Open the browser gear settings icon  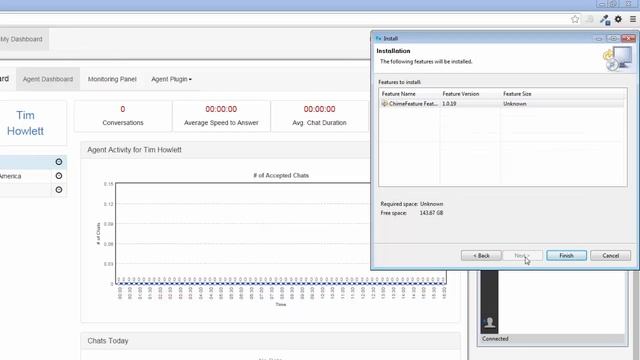[x=618, y=19]
